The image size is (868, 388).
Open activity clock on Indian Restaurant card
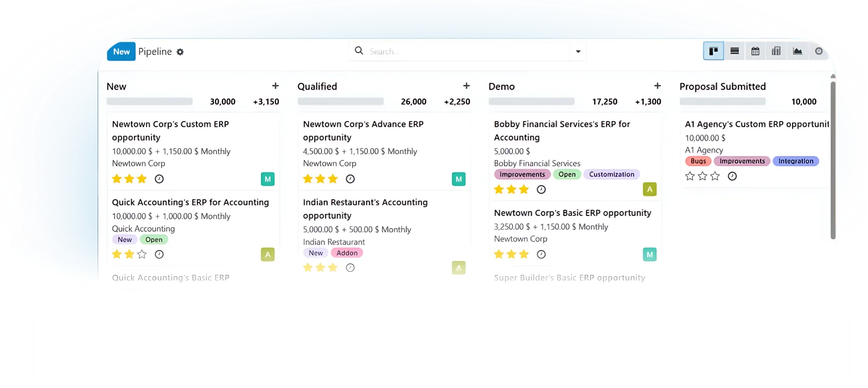tap(350, 268)
